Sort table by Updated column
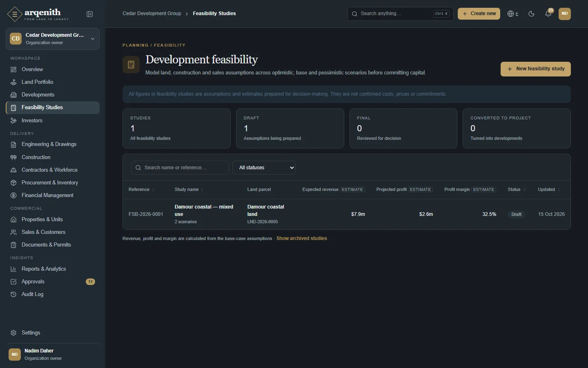Viewport: 588px width, 368px height. click(549, 190)
